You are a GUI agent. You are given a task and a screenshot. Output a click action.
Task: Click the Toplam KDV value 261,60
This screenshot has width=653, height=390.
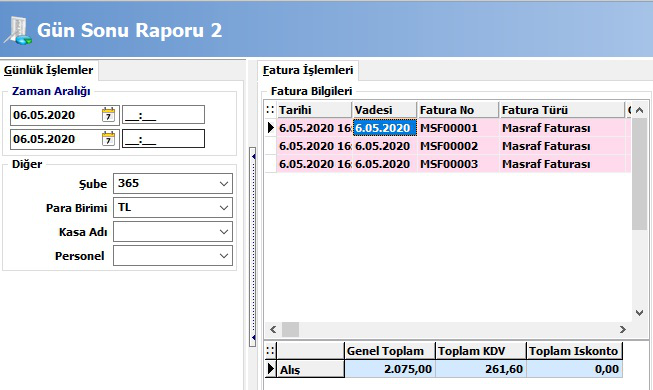[x=481, y=369]
